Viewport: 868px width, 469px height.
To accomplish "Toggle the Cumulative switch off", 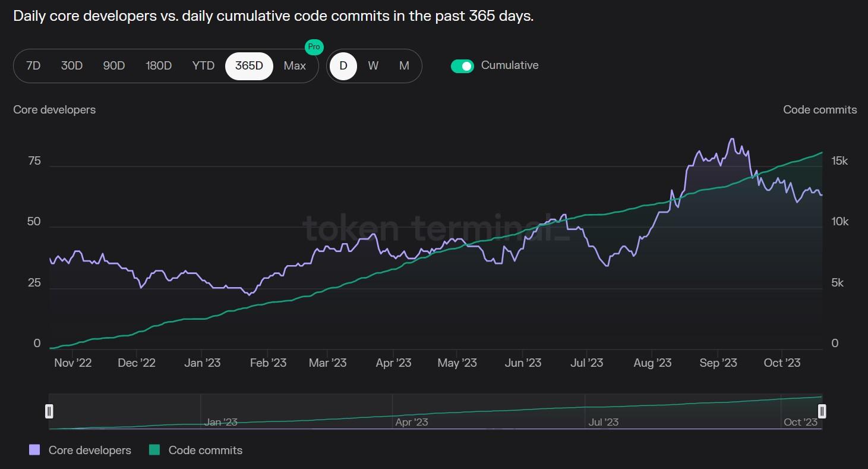I will pos(462,66).
